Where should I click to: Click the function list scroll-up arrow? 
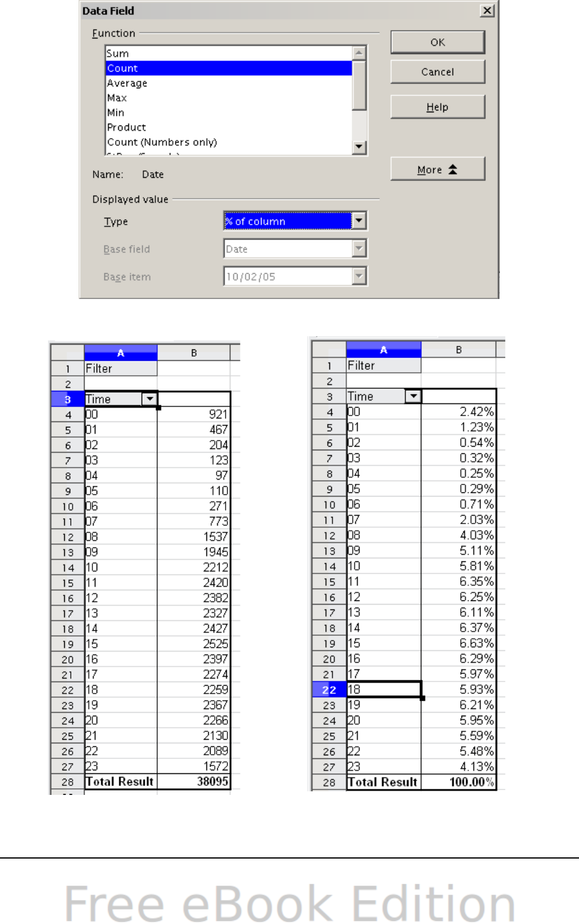coord(359,53)
